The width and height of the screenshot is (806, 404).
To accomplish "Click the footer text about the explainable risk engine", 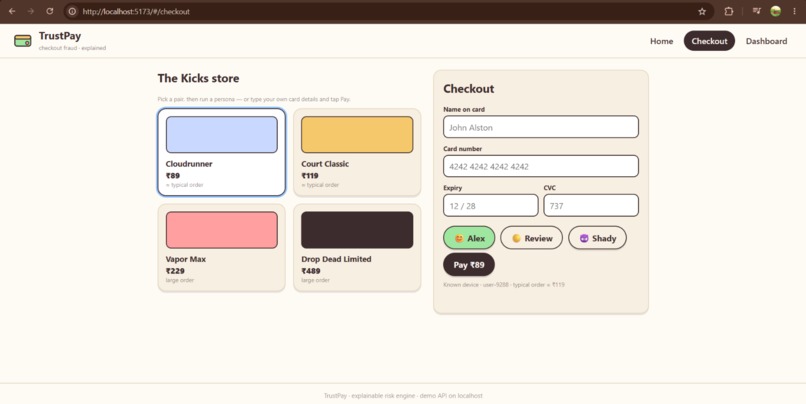I will pyautogui.click(x=403, y=396).
